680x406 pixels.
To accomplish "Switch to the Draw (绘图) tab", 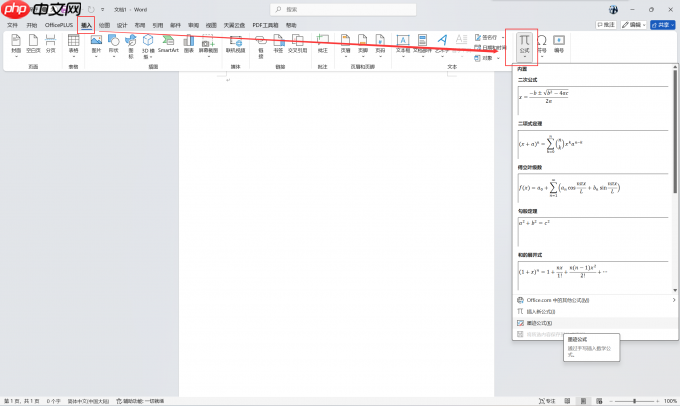I will point(105,25).
